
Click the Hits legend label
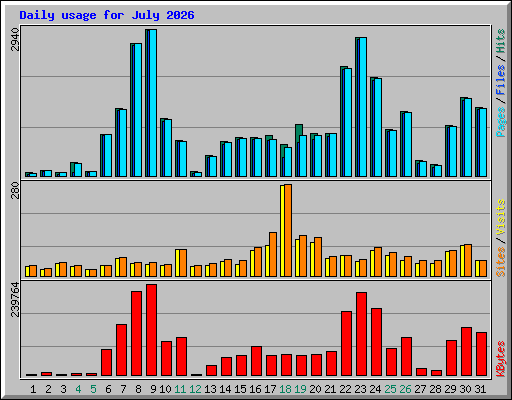point(501,41)
